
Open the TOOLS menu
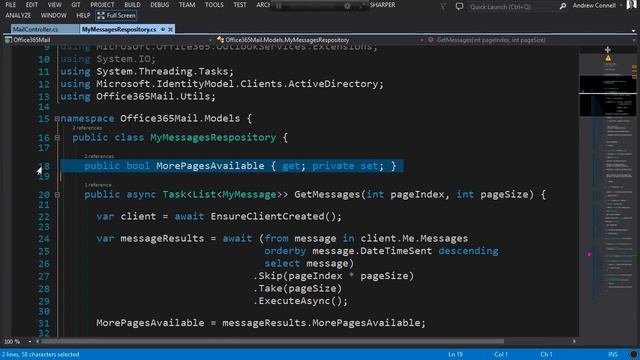[x=214, y=5]
